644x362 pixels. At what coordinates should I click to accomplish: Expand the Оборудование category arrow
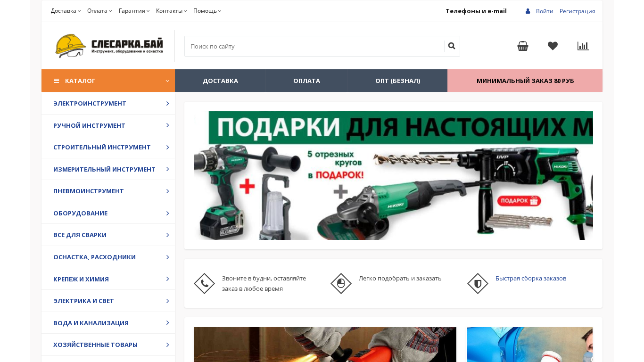(x=167, y=213)
